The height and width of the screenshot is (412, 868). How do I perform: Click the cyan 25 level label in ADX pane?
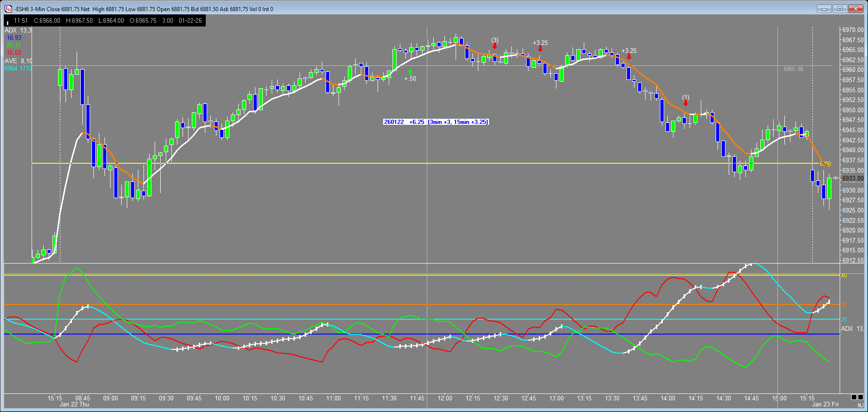[x=844, y=320]
